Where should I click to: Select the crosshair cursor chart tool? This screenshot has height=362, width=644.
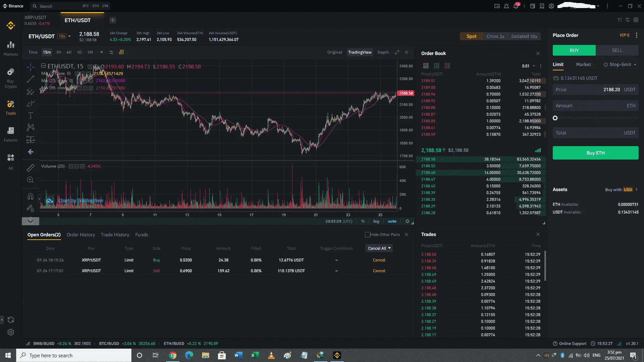pyautogui.click(x=31, y=67)
